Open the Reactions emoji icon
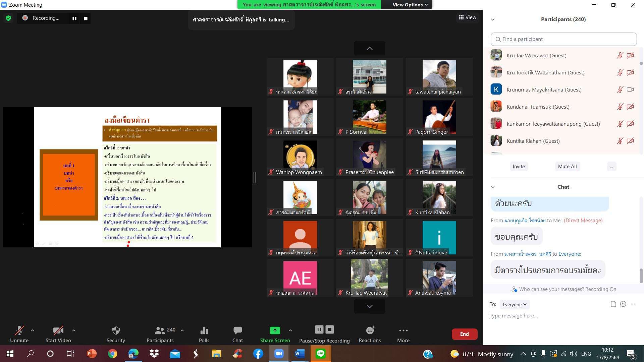The width and height of the screenshot is (644, 362). pyautogui.click(x=370, y=330)
